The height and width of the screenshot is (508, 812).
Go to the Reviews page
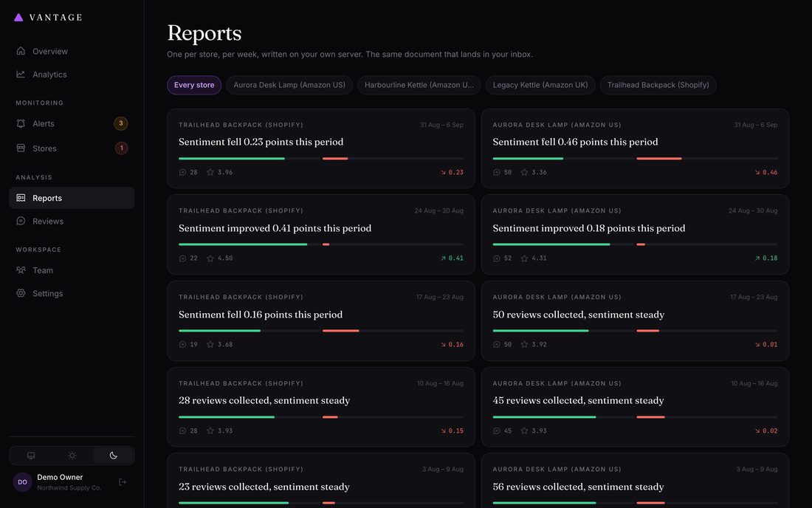[72, 221]
